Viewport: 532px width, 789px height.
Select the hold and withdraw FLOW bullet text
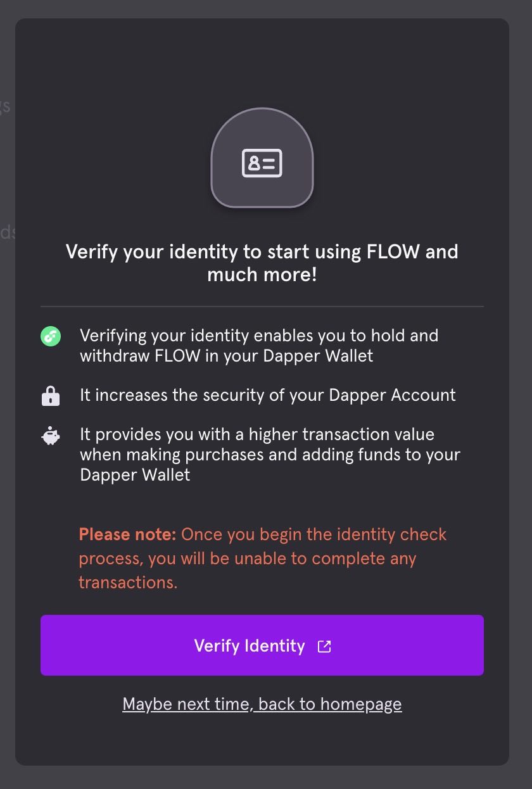pyautogui.click(x=258, y=345)
